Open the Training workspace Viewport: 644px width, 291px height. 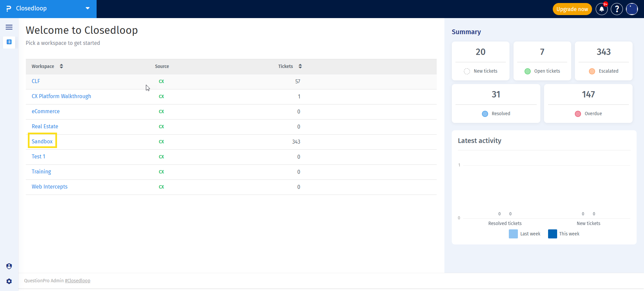click(41, 171)
